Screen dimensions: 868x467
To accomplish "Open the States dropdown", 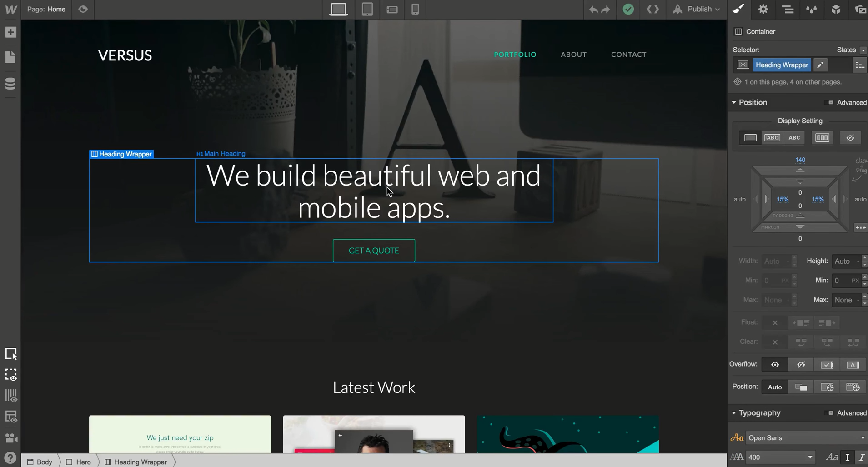I will [851, 50].
